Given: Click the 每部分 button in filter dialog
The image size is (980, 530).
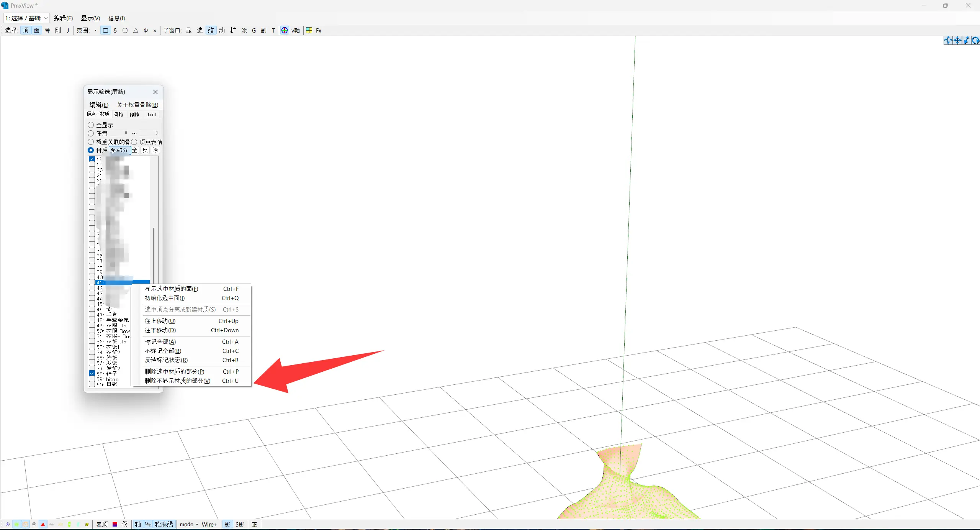Looking at the screenshot, I should pyautogui.click(x=119, y=150).
